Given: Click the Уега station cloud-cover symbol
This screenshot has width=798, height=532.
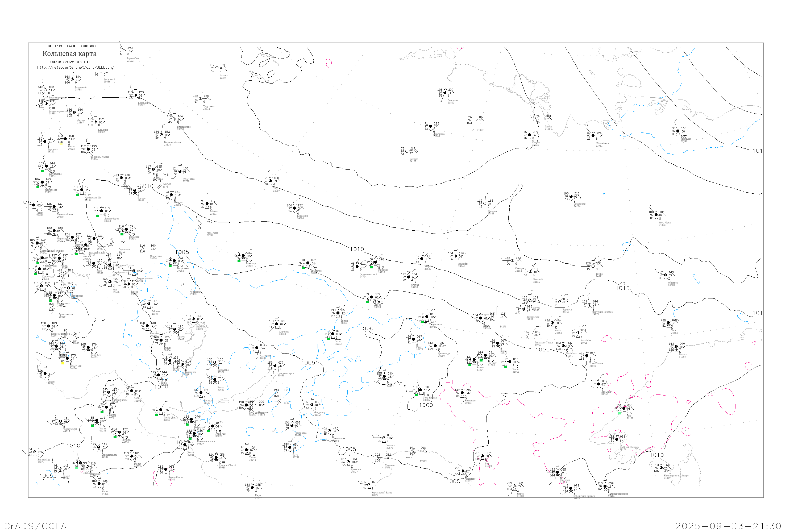Looking at the screenshot, I should pos(668,323).
